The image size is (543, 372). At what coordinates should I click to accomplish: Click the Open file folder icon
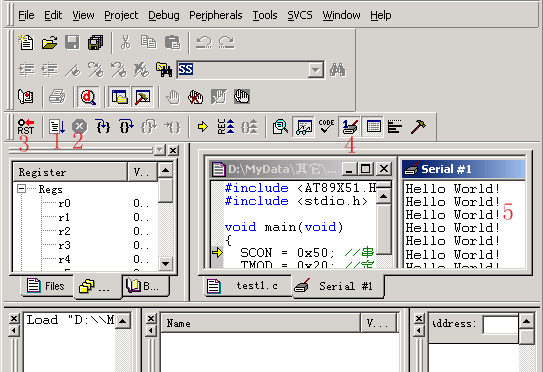click(50, 43)
